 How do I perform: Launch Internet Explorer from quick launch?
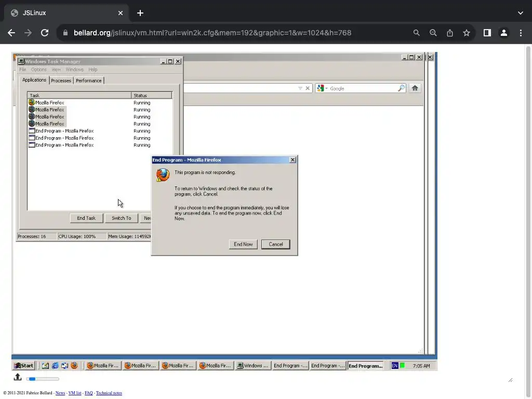(x=55, y=366)
